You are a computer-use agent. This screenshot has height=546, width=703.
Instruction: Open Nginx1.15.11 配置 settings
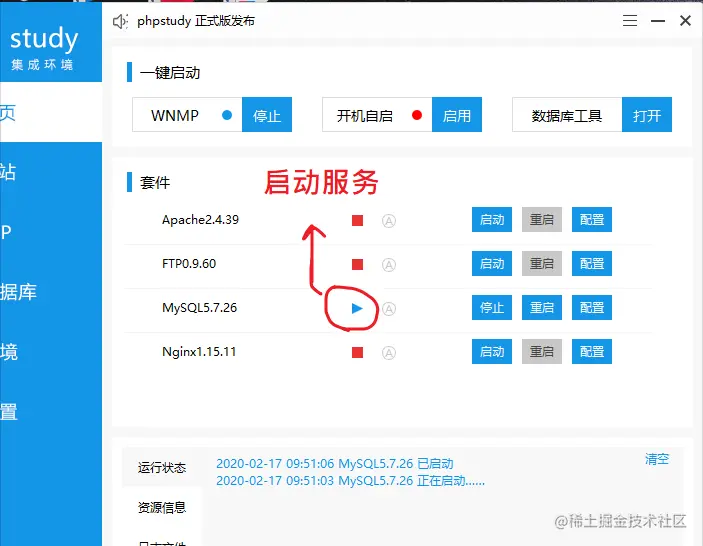click(592, 351)
